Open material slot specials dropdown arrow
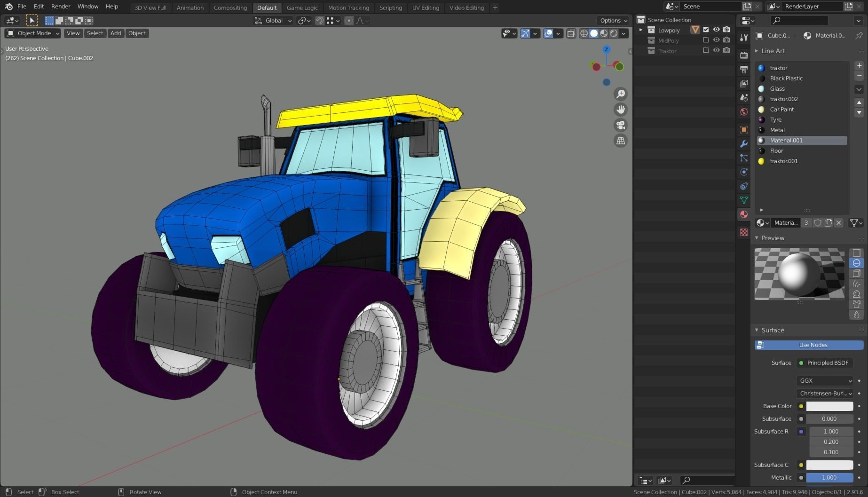The height and width of the screenshot is (497, 868). click(x=859, y=89)
